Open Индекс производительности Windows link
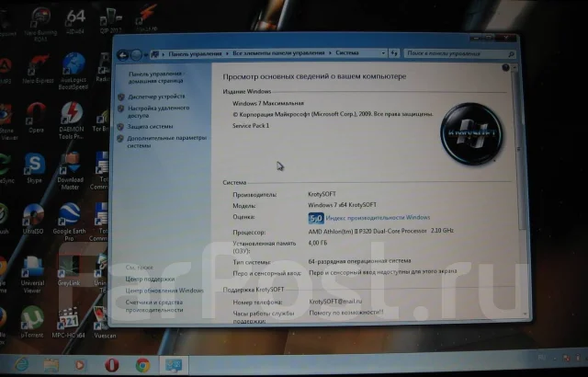The image size is (588, 377). point(378,218)
